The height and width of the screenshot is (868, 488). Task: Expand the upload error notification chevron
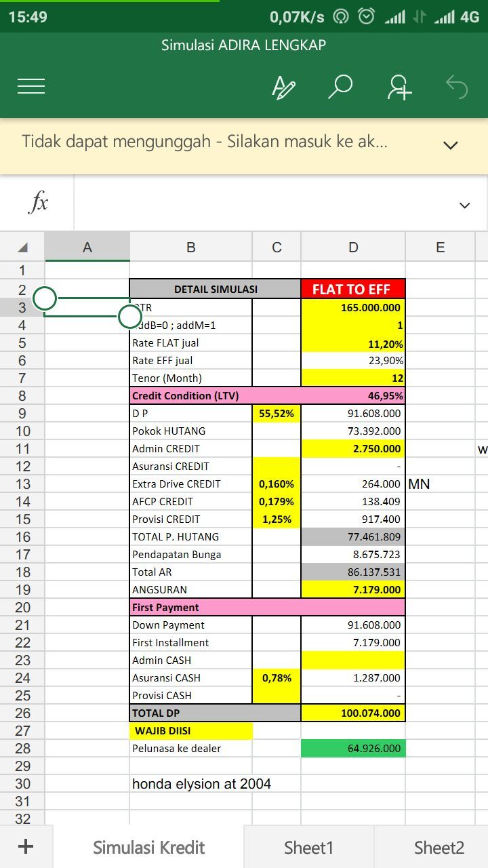[x=451, y=144]
